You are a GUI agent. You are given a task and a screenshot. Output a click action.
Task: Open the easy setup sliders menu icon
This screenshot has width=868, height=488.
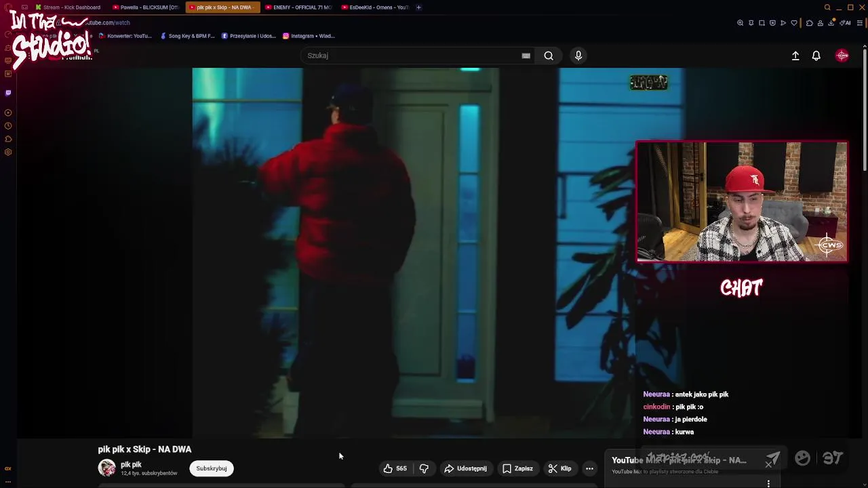click(x=860, y=23)
